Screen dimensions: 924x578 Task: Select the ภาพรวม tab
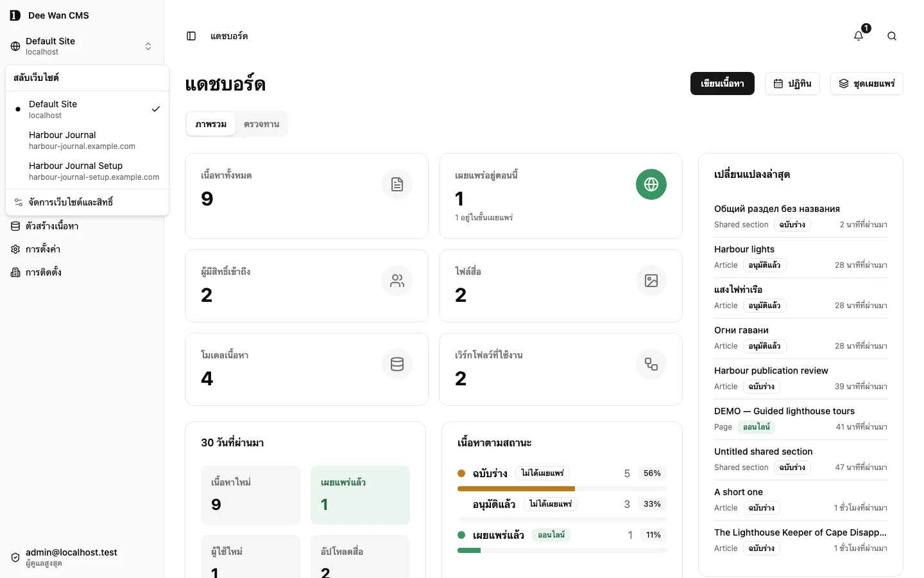click(211, 124)
